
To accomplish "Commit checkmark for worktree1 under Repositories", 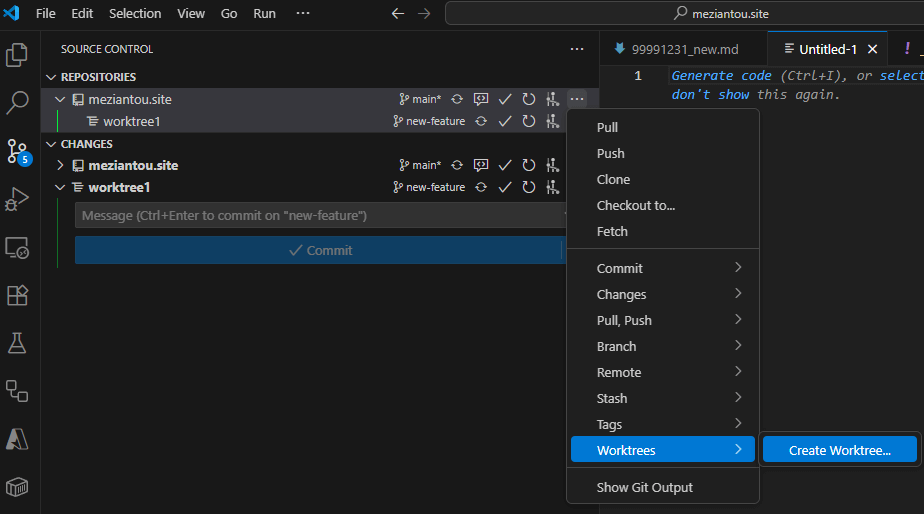I will (x=505, y=121).
